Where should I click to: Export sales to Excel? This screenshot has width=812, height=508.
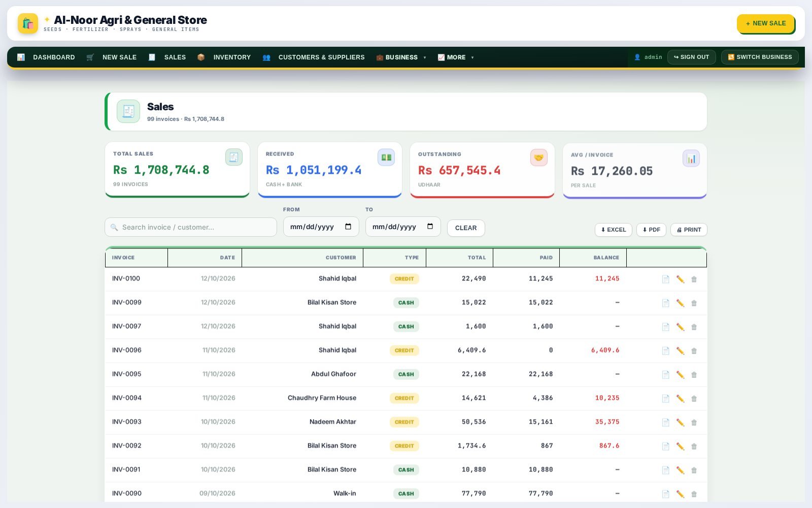[x=614, y=230]
